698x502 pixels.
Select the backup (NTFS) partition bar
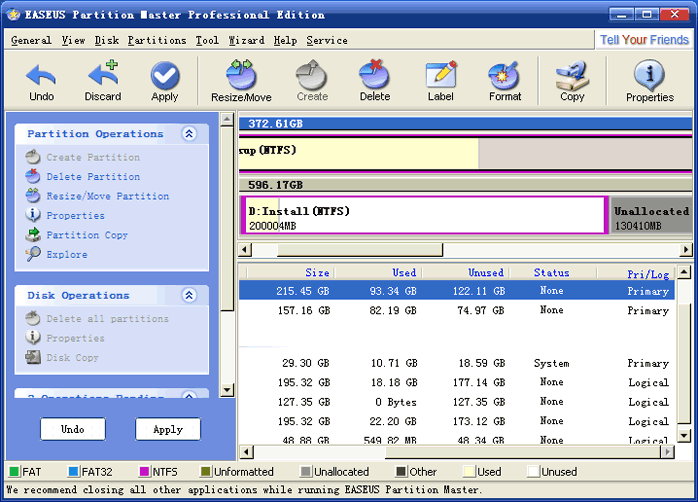(465, 153)
